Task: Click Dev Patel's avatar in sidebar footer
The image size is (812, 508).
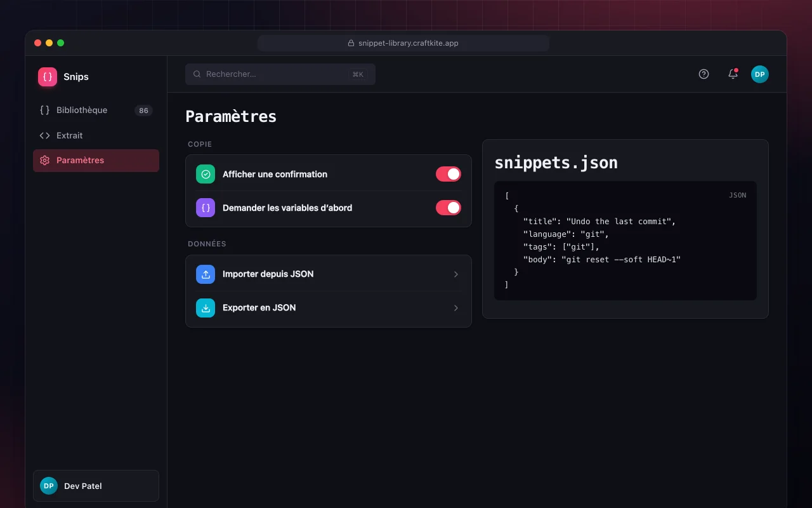Action: click(49, 486)
